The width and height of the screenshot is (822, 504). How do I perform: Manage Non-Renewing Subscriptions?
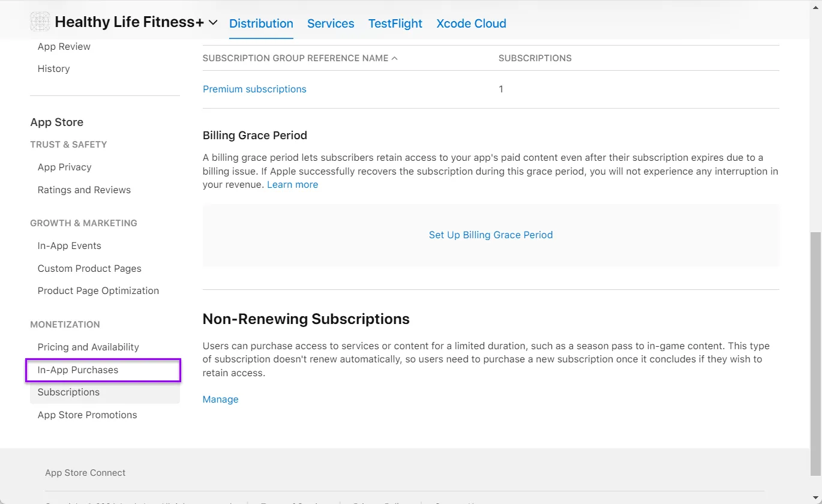click(220, 400)
